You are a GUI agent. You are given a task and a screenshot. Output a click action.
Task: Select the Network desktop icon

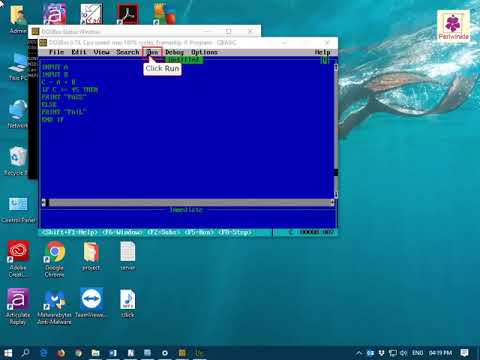pyautogui.click(x=18, y=113)
